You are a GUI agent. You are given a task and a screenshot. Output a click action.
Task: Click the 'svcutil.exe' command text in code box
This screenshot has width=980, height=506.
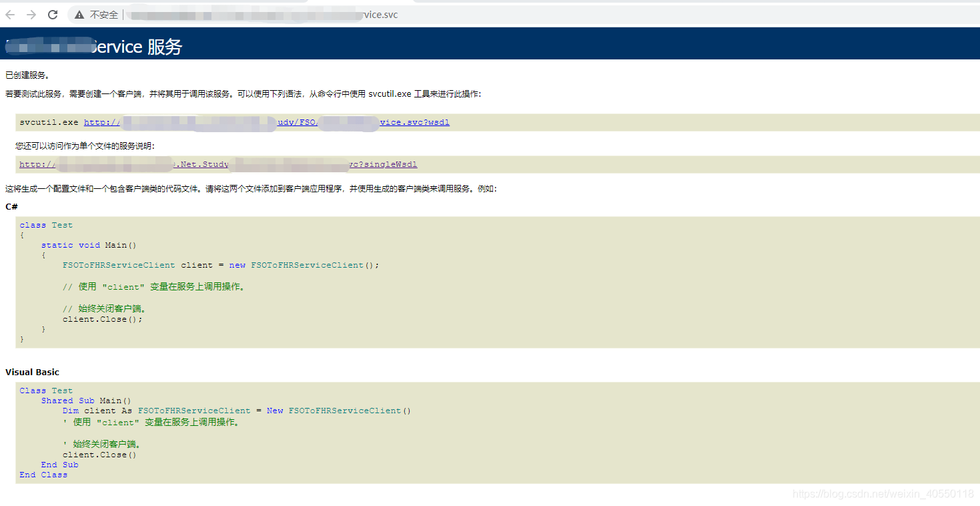[49, 122]
